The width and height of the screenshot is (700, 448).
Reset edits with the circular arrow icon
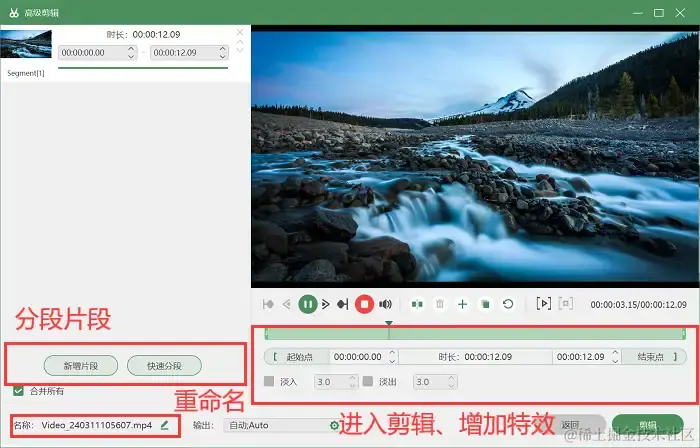click(508, 304)
